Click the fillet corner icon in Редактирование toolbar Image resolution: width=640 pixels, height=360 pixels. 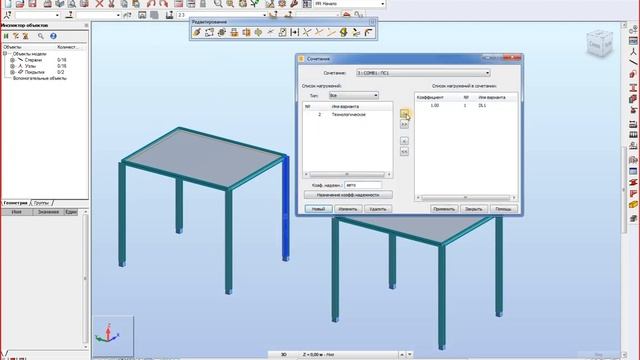pyautogui.click(x=368, y=32)
